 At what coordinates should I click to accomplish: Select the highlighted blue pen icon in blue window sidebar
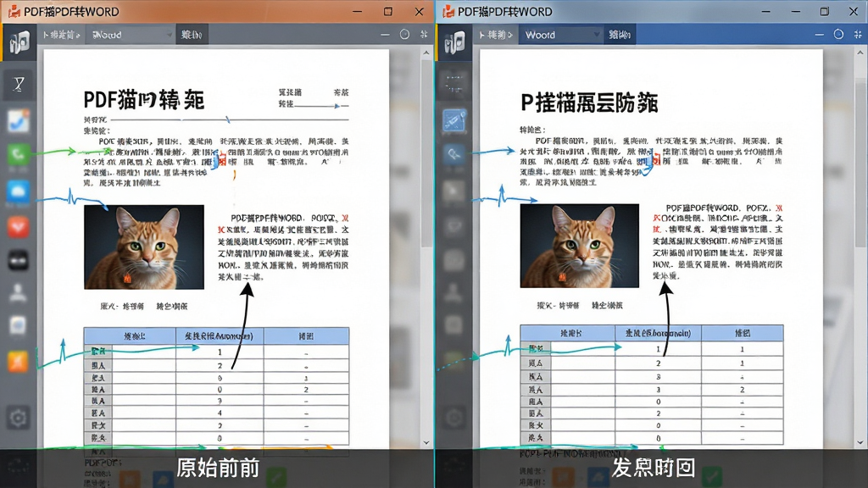point(454,120)
